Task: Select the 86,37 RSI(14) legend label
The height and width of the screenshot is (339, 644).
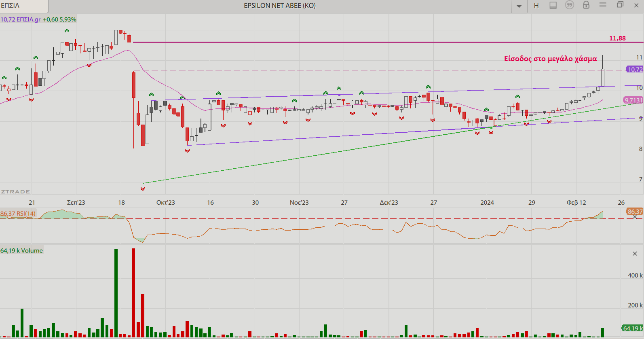Action: click(18, 214)
